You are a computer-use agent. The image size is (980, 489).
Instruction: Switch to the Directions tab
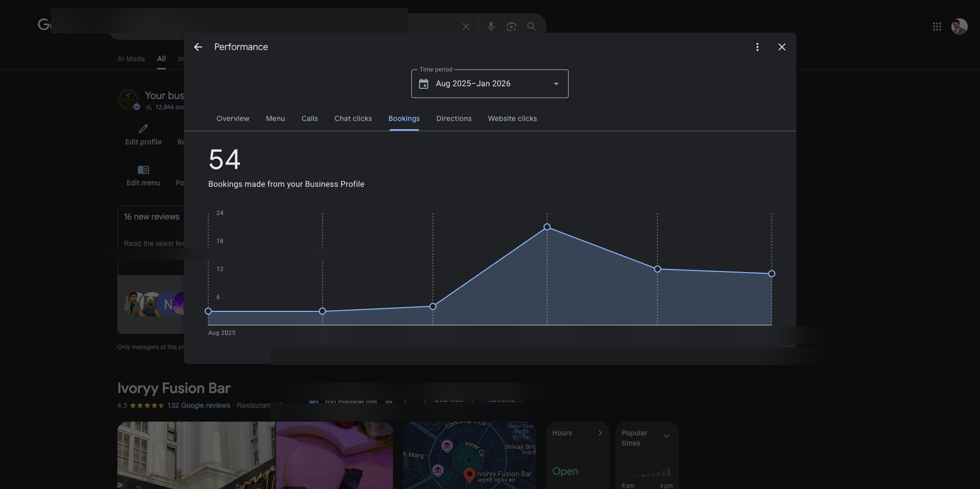coord(454,118)
